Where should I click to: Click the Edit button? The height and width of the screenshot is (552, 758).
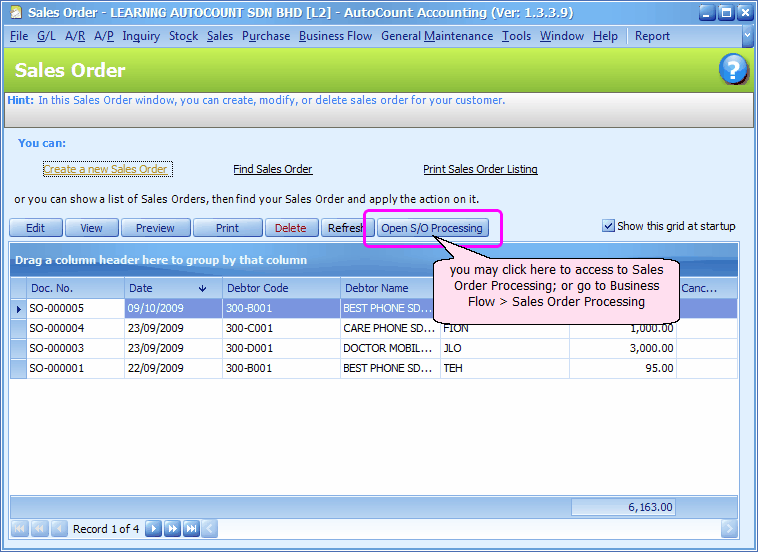pos(36,228)
